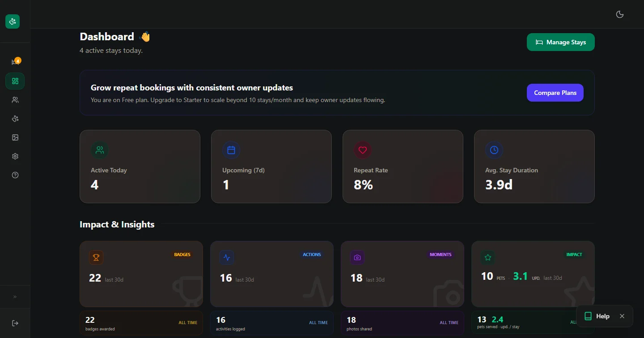This screenshot has width=644, height=338.
Task: Click the 'badges awarded' all-time card
Action: coord(141,323)
